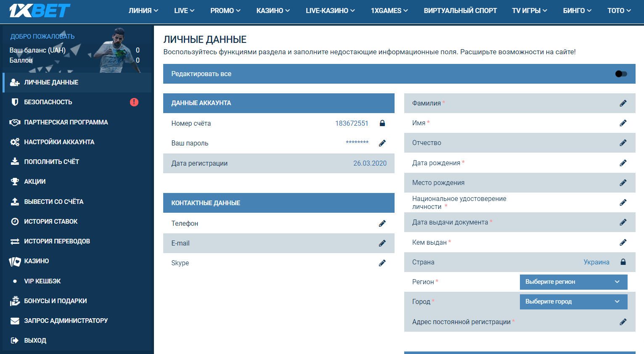The image size is (644, 354).
Task: Edit password using the pencil icon
Action: click(382, 143)
